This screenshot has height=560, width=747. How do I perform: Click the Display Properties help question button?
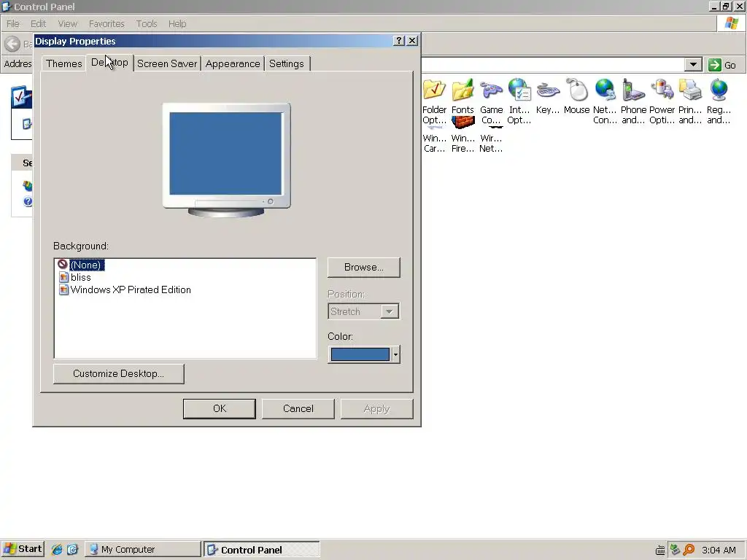point(399,41)
